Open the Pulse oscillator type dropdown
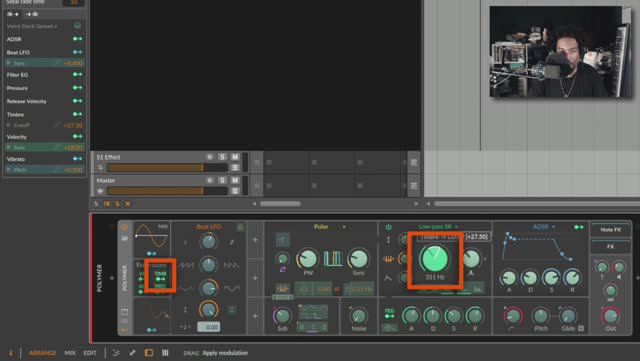640x361 pixels. [344, 227]
